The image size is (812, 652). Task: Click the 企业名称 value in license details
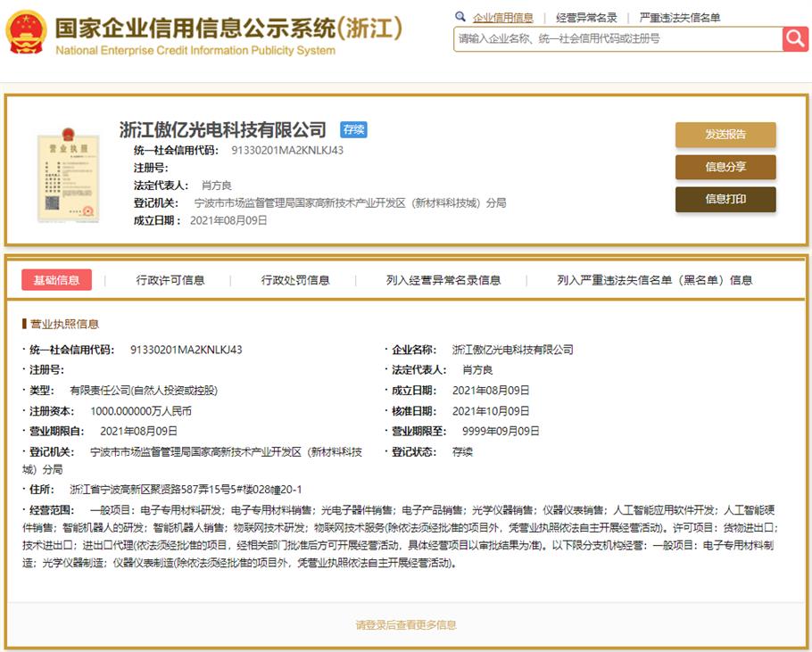[513, 350]
